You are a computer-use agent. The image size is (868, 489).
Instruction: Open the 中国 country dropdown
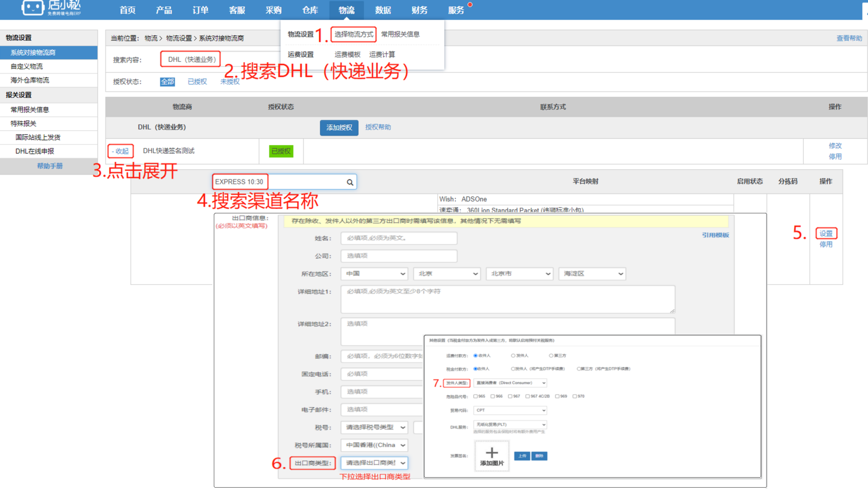(x=374, y=274)
